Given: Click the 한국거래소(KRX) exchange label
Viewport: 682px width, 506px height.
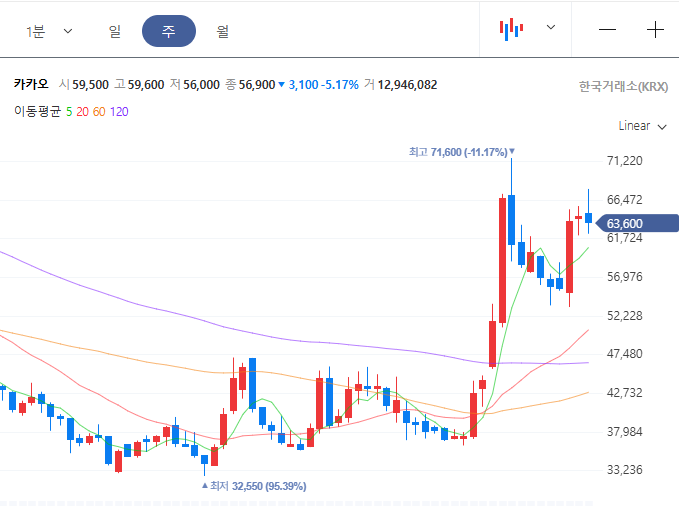Looking at the screenshot, I should tap(623, 87).
